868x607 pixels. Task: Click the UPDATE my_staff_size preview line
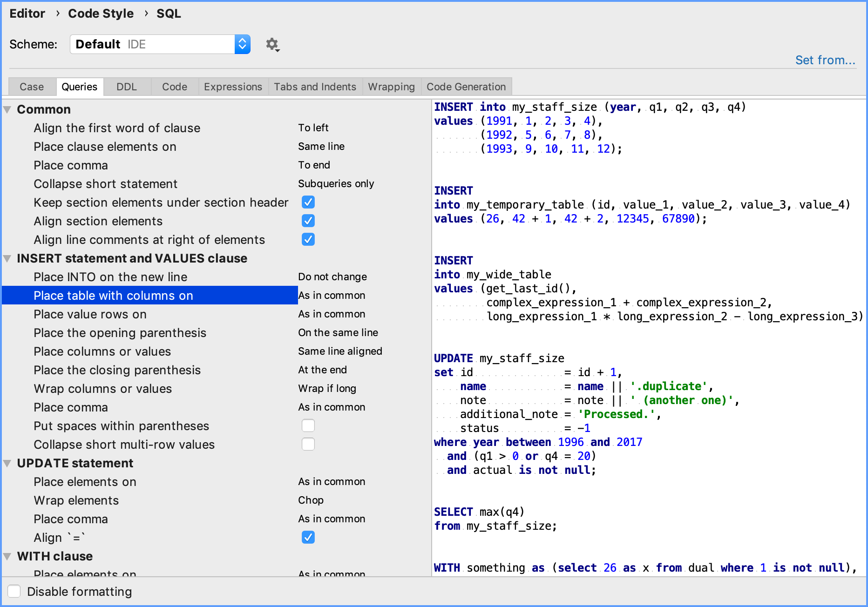point(499,358)
